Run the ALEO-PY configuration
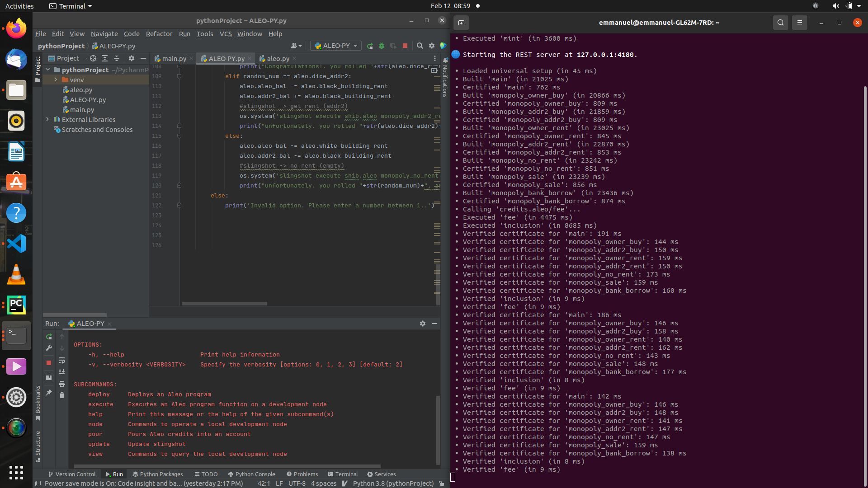The image size is (868, 488). pyautogui.click(x=370, y=46)
